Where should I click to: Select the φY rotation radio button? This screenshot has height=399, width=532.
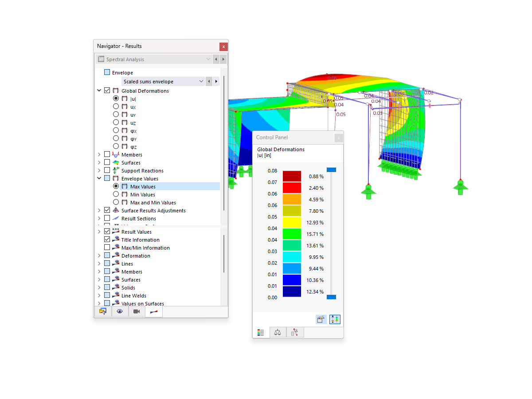116,138
